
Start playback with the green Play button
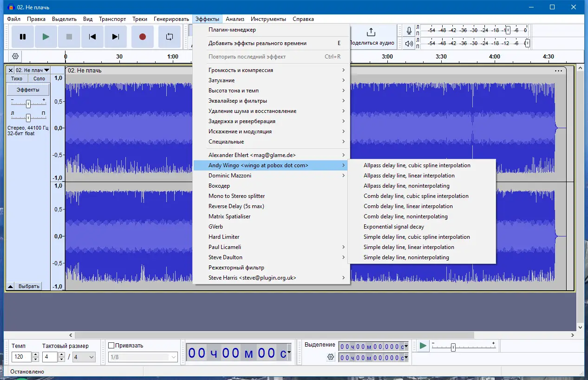click(x=46, y=37)
